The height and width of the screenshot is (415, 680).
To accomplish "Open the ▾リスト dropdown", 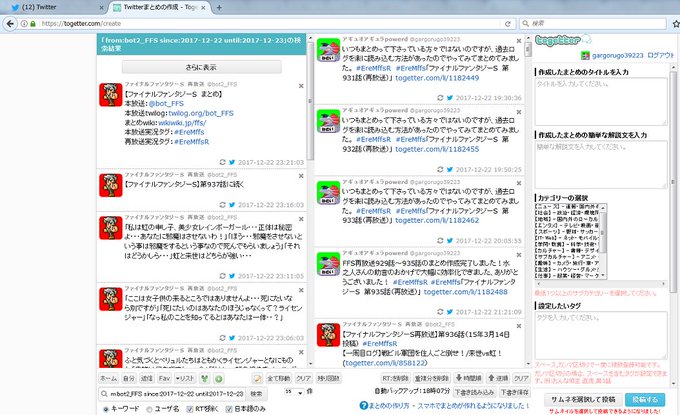I will [185, 379].
